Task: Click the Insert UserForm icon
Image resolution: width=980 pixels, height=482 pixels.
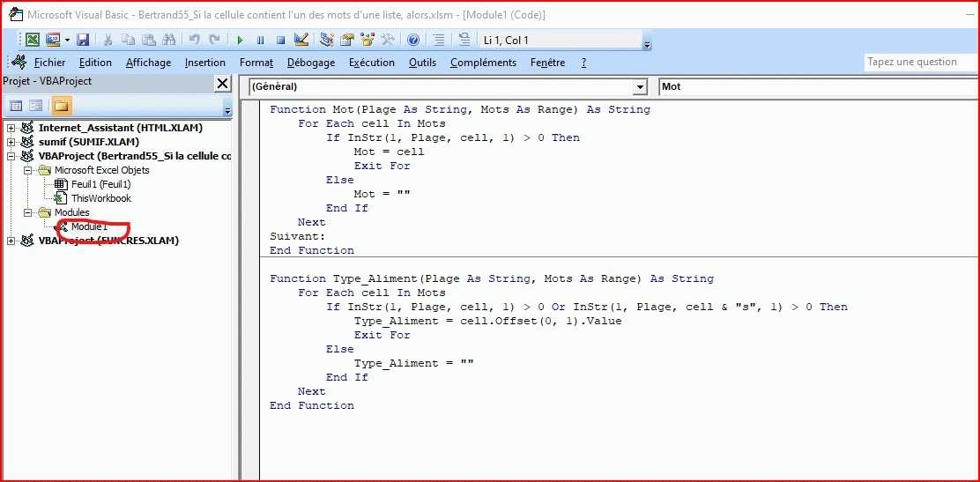Action: (53, 40)
